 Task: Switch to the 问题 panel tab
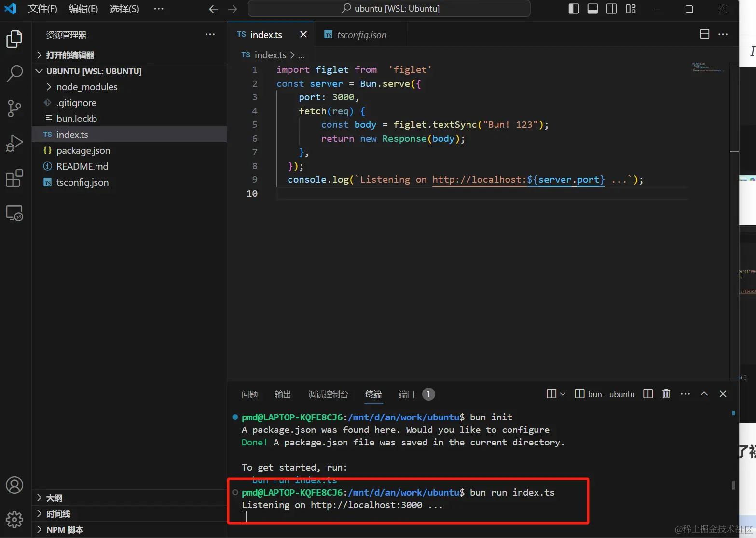coord(249,394)
